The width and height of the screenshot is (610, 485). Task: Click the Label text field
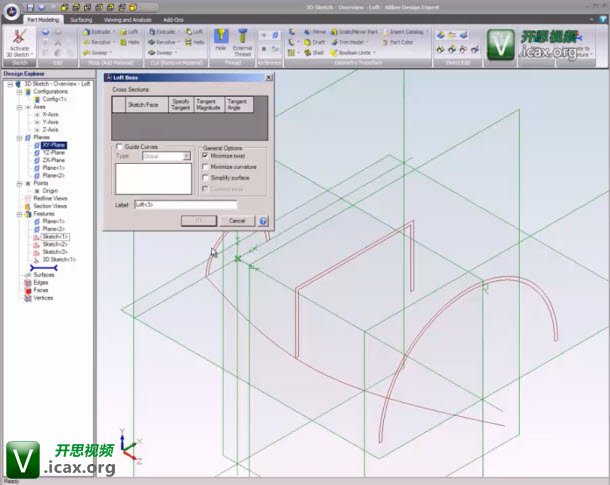click(190, 204)
